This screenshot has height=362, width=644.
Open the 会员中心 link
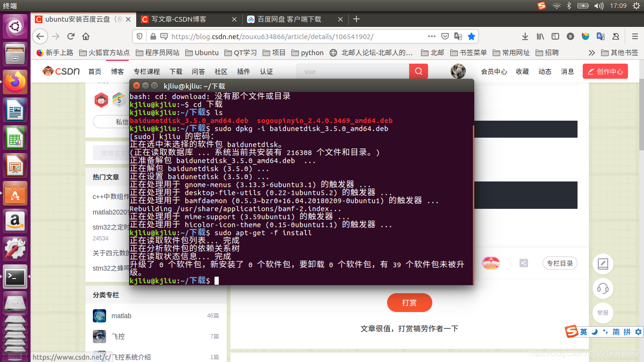pos(494,72)
